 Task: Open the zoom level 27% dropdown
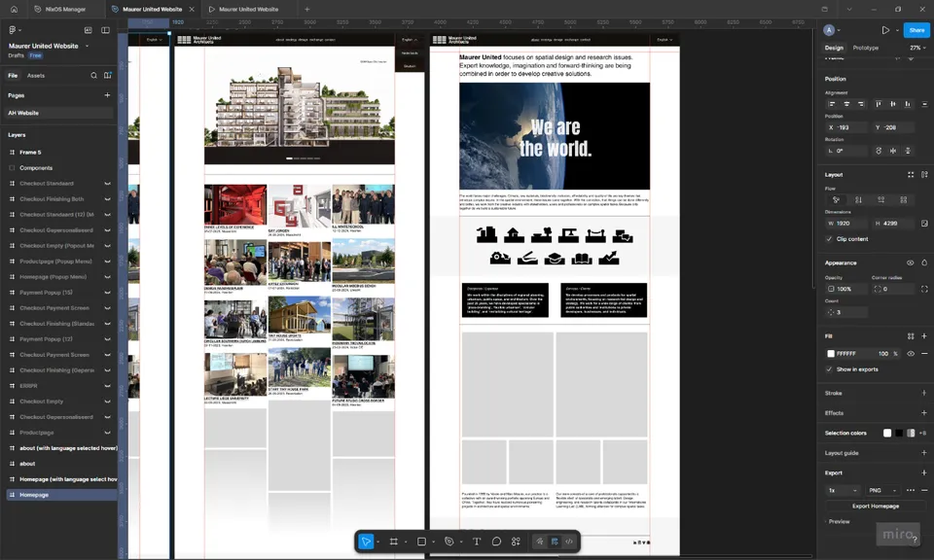[917, 48]
